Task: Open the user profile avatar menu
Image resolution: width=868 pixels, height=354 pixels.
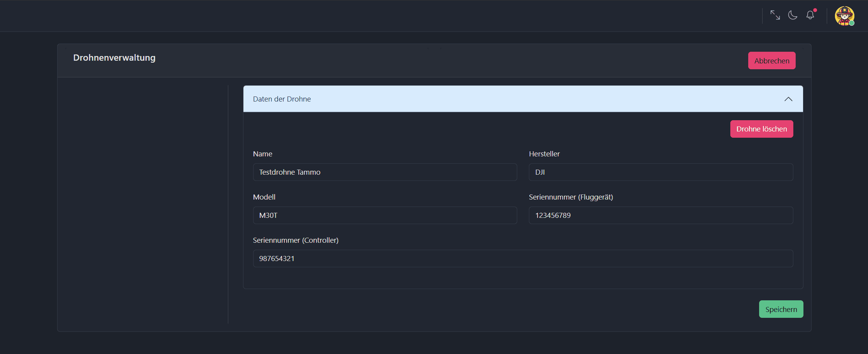Action: pos(844,16)
